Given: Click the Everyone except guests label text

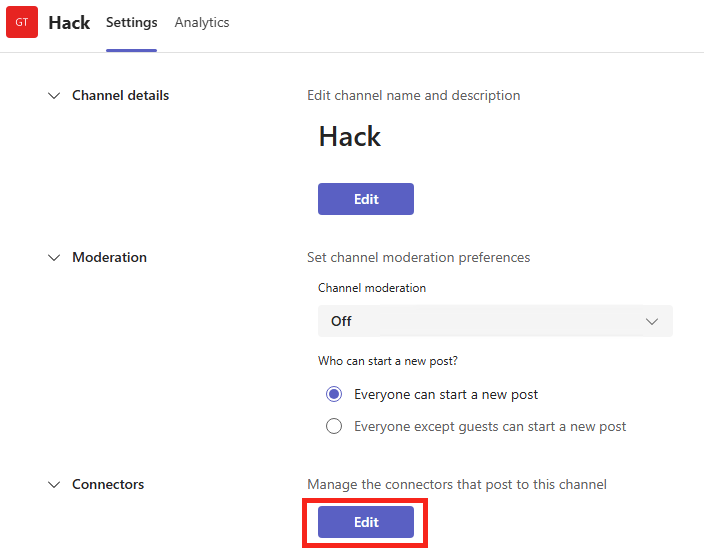Looking at the screenshot, I should coord(490,426).
